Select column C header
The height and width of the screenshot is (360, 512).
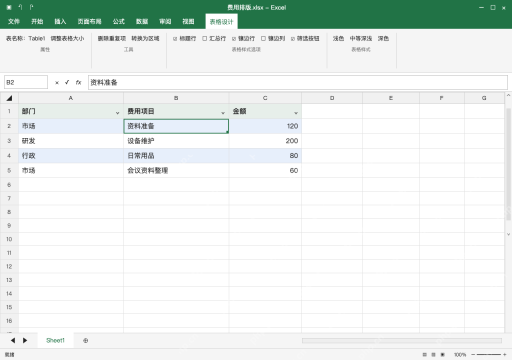click(265, 98)
